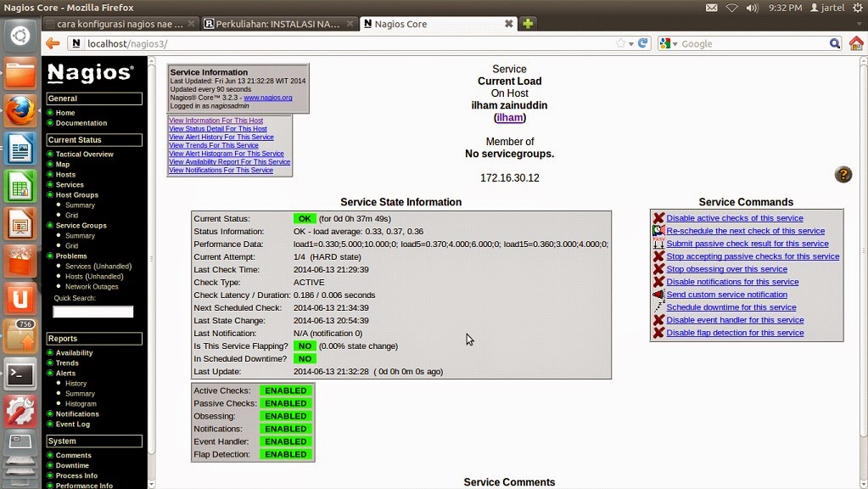868x489 pixels.
Task: Click red X icon beside Disable notifications
Action: (658, 282)
